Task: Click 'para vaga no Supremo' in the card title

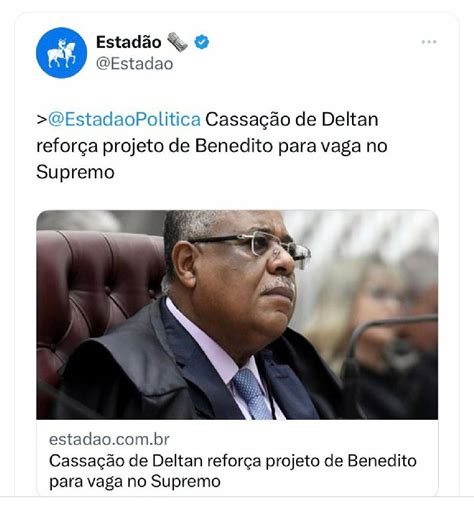Action: (135, 481)
